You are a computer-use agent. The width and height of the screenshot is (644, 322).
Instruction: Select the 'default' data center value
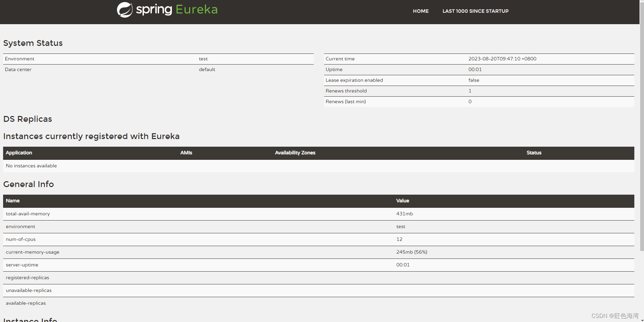[207, 70]
